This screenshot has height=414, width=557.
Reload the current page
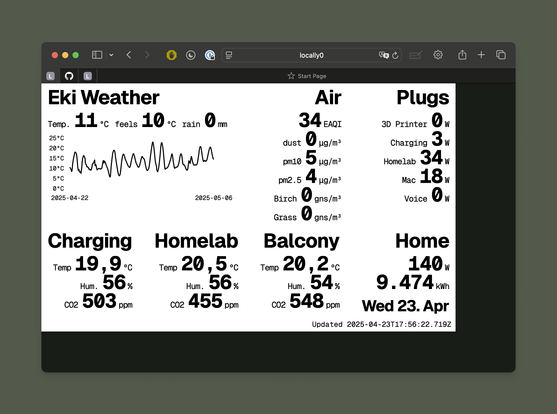point(395,55)
